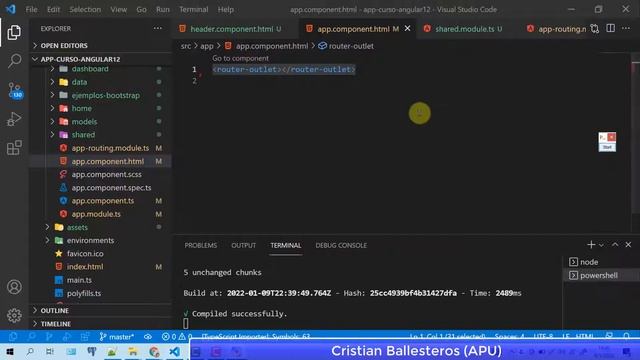Expand the OPEN EDITORS section
The width and height of the screenshot is (640, 360).
[x=100, y=45]
